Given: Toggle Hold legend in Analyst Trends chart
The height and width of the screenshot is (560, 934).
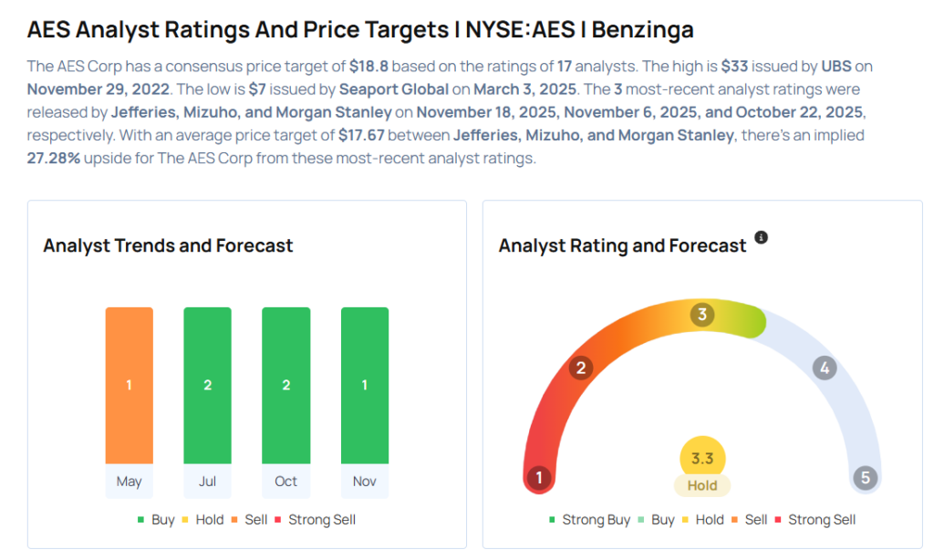Looking at the screenshot, I should coord(203,520).
